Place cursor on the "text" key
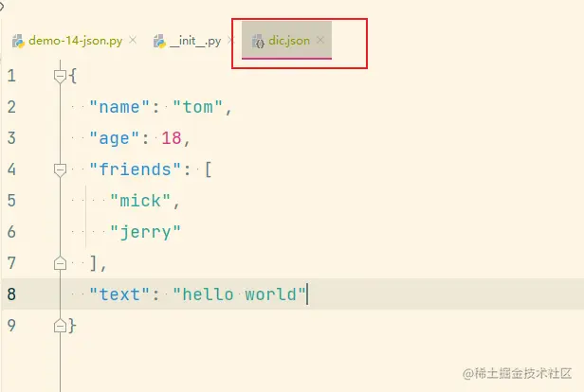Screen dimensions: 584x392 [119, 294]
